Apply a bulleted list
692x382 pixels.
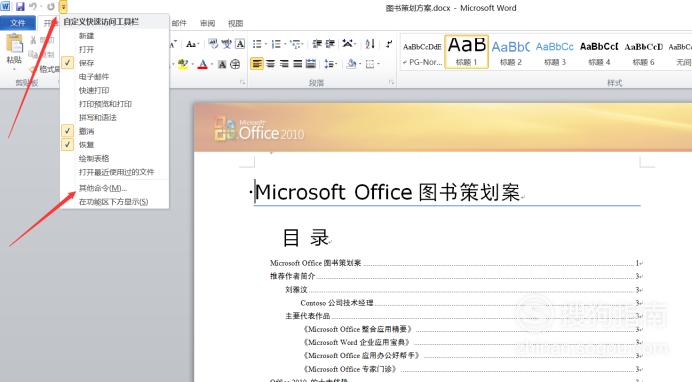point(256,44)
